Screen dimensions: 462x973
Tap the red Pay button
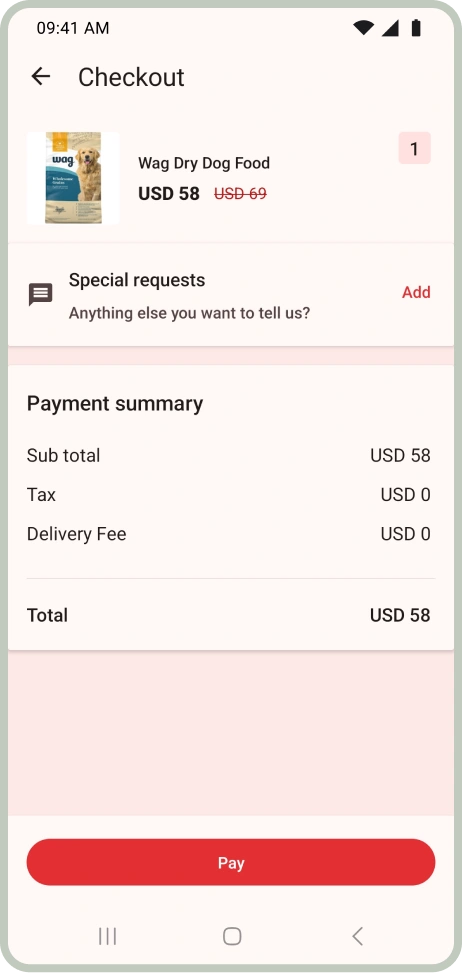[x=231, y=863]
